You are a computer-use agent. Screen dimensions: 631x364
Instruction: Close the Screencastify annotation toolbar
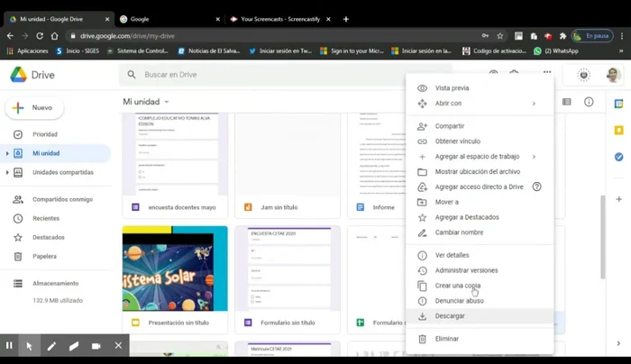point(118,346)
